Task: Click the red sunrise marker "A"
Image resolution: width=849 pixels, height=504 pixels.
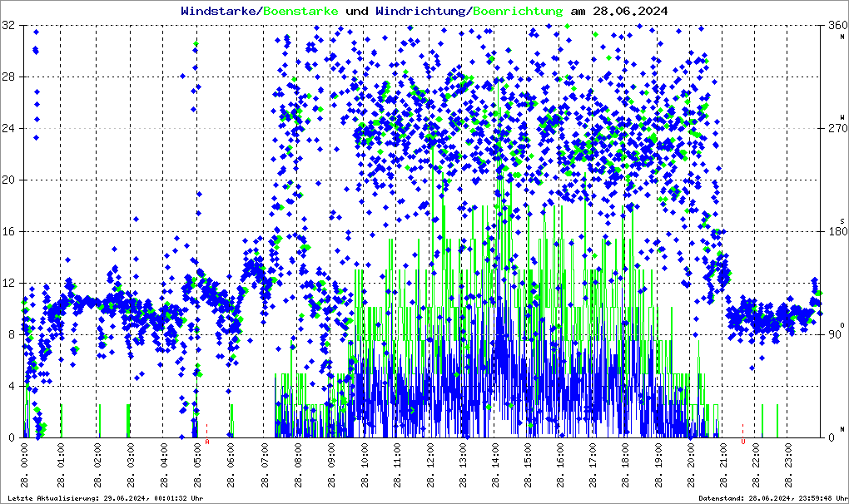Action: (x=207, y=441)
